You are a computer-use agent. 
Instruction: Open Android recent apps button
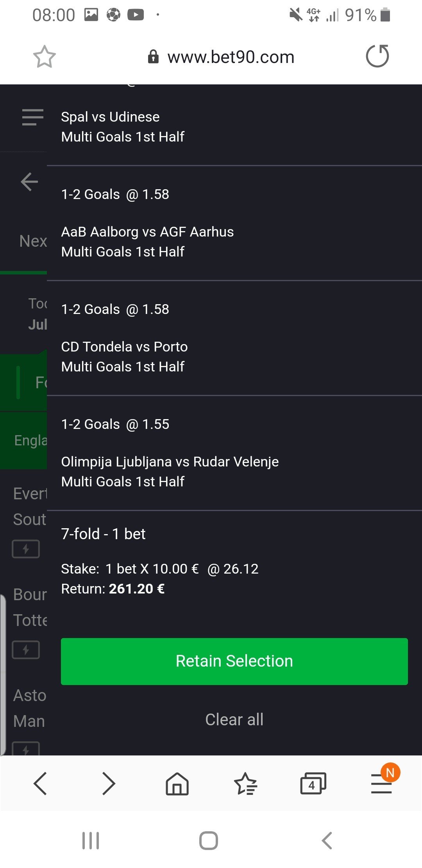click(x=91, y=840)
